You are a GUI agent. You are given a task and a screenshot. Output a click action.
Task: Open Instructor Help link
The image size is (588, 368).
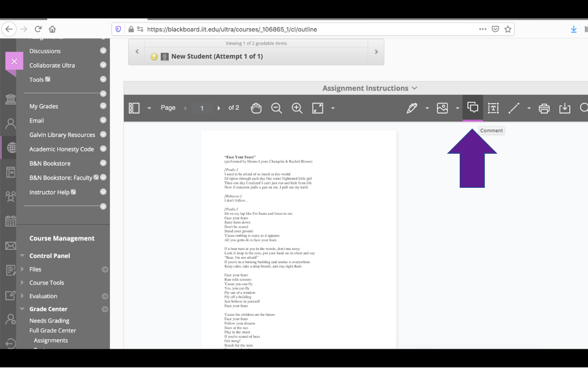tap(49, 192)
